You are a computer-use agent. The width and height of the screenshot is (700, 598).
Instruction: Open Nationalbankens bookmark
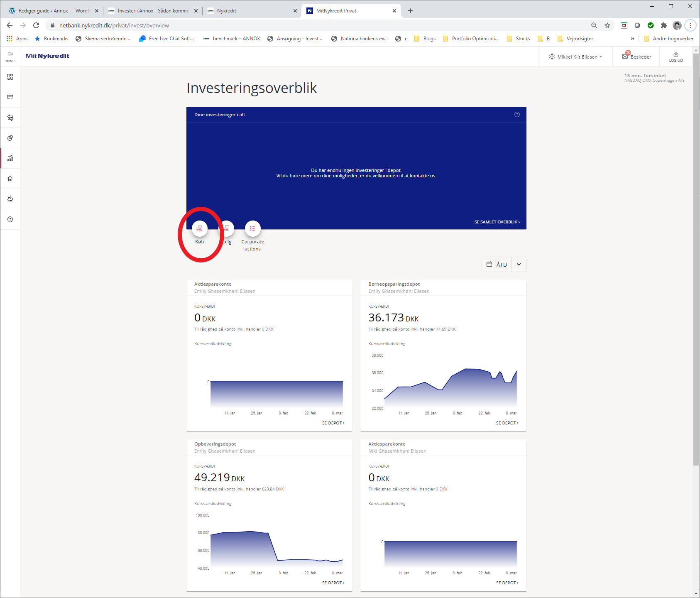pos(360,39)
